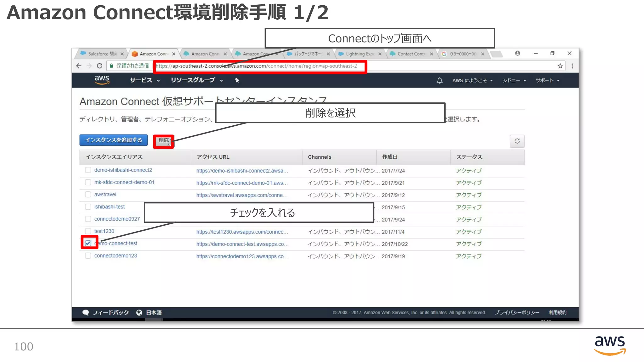644x362 pixels.
Task: Bookmark page with star icon
Action: pos(560,66)
